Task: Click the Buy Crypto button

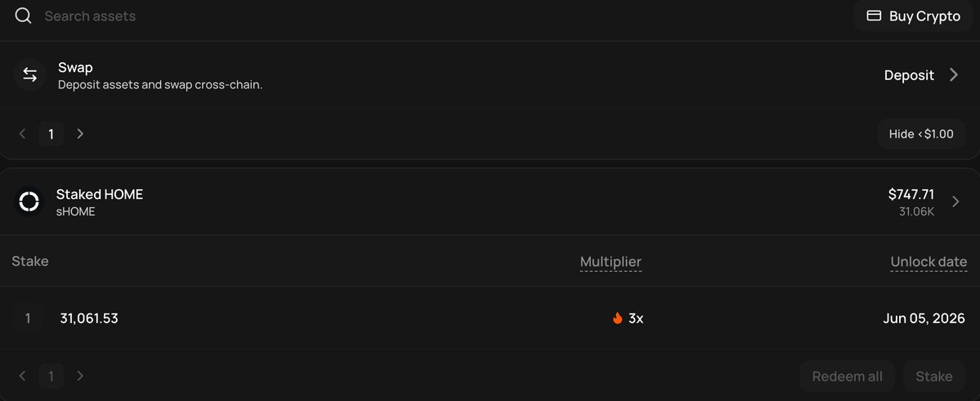Action: 913,16
